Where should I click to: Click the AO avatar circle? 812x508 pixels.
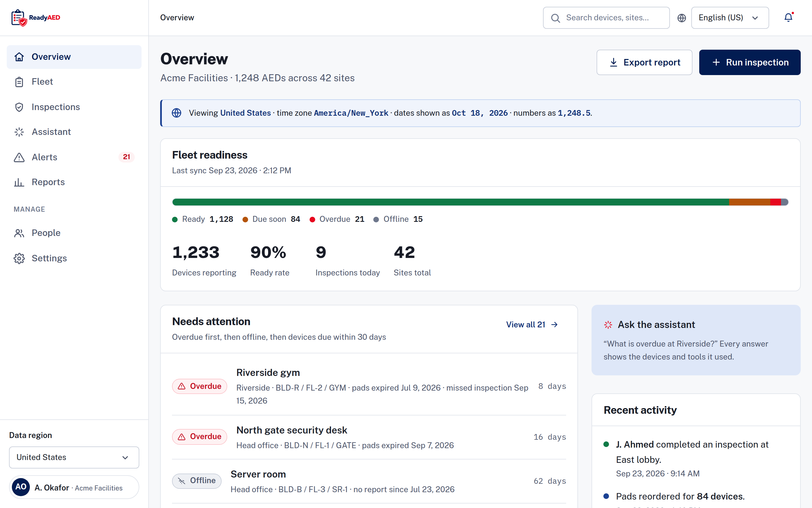click(x=21, y=487)
